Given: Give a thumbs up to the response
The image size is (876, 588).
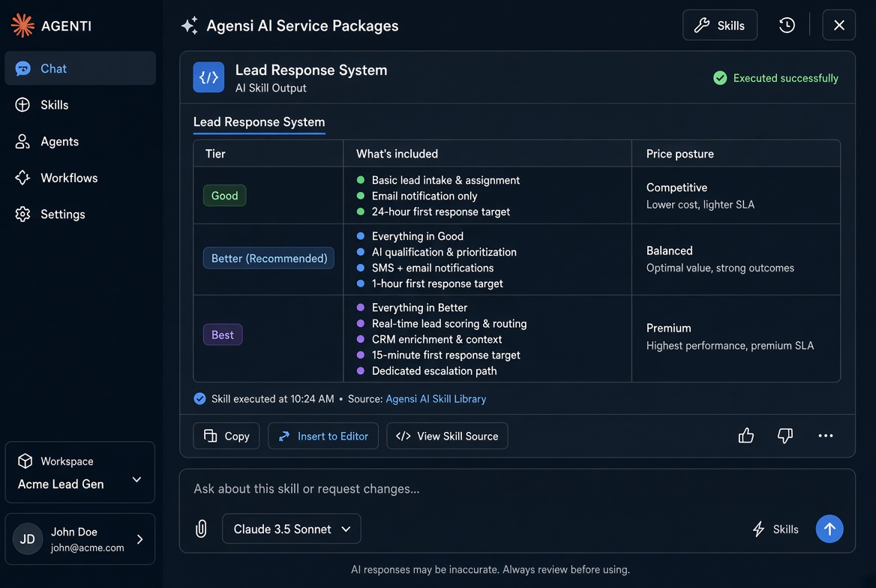Looking at the screenshot, I should click(745, 436).
